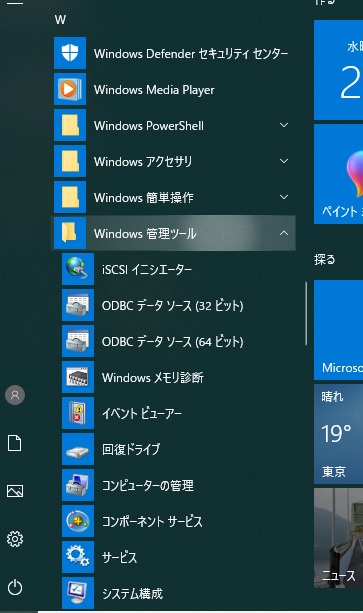Select '回復ドライブ' label

point(131,449)
